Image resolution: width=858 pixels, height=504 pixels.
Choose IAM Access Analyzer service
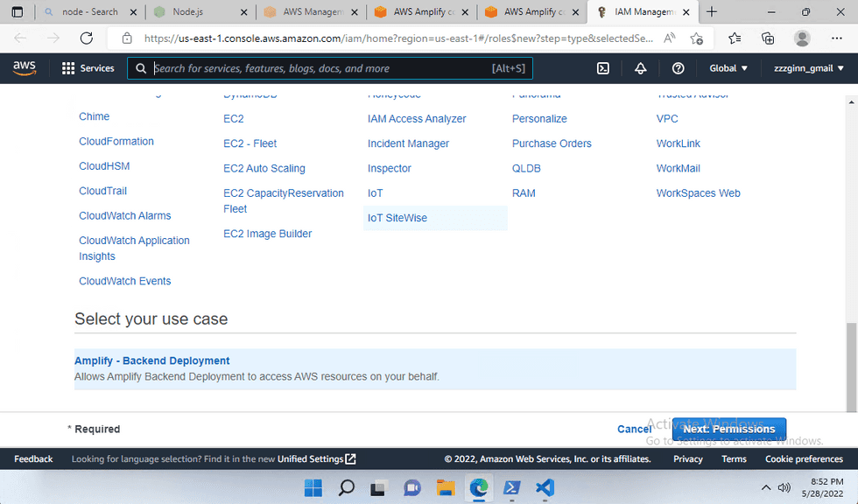click(417, 119)
